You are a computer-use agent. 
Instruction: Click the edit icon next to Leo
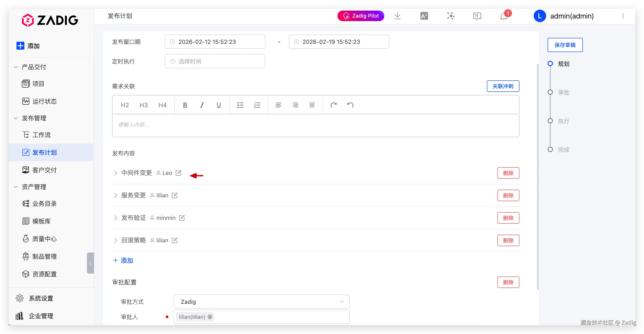tap(178, 173)
